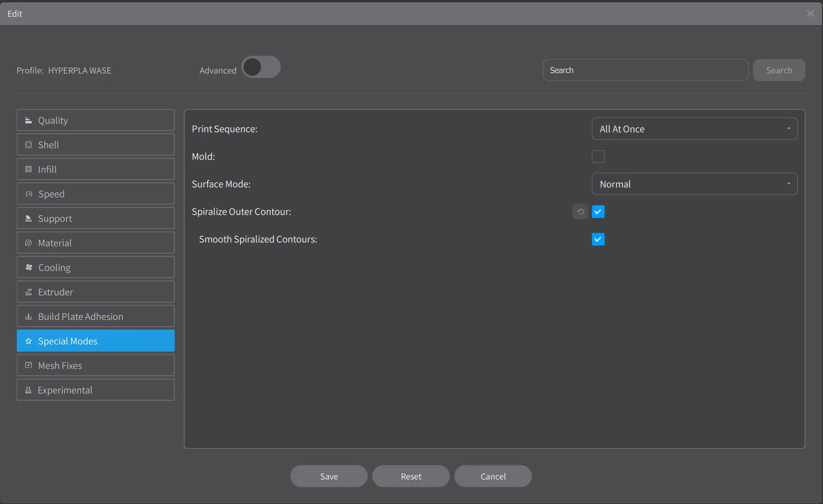823x504 pixels.
Task: Uncheck Smooth Spiralized Contours
Action: coord(598,239)
